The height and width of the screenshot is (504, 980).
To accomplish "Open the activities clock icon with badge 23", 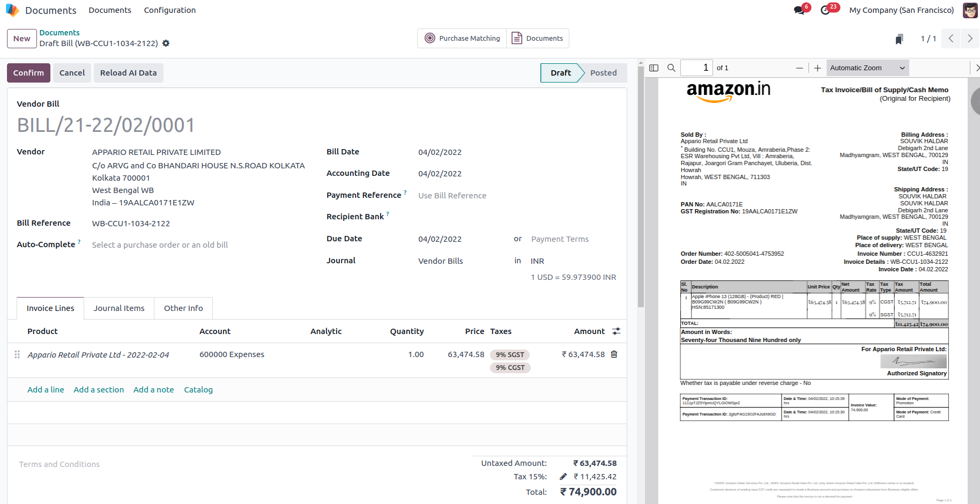I will (826, 10).
